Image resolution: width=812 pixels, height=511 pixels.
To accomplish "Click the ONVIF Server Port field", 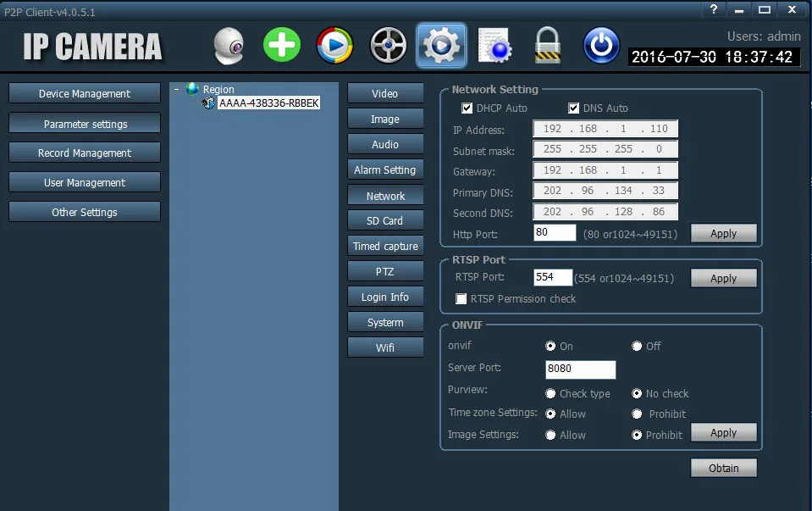I will (581, 369).
